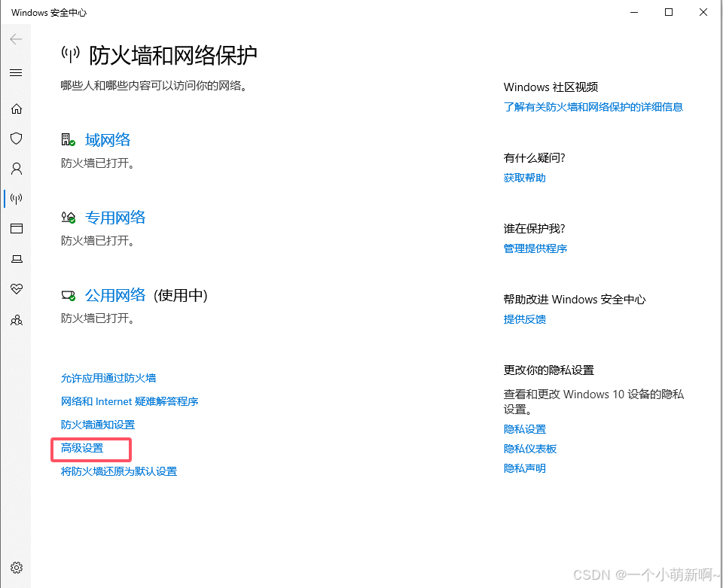The image size is (723, 588).
Task: Open 网络和 Internet 疑难解答程序
Action: [130, 401]
